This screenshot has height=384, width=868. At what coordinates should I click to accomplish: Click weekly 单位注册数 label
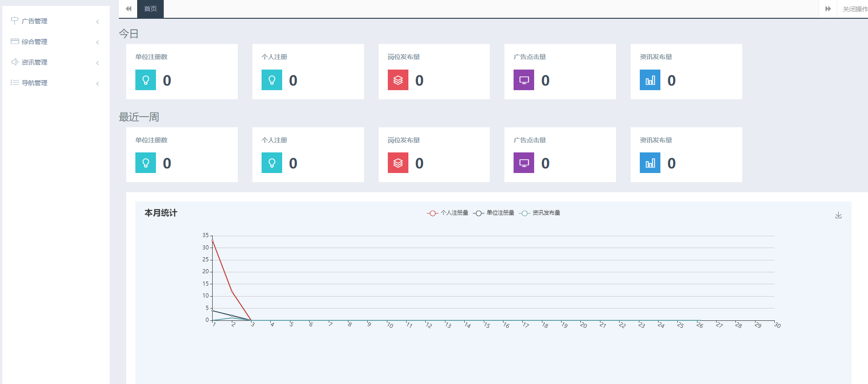[x=151, y=140]
